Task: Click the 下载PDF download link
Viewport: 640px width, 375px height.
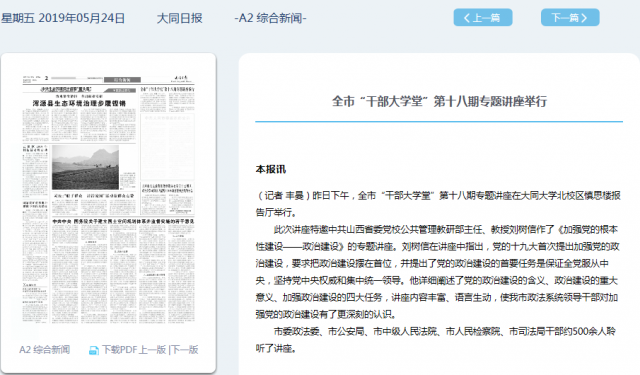Action: (x=119, y=350)
